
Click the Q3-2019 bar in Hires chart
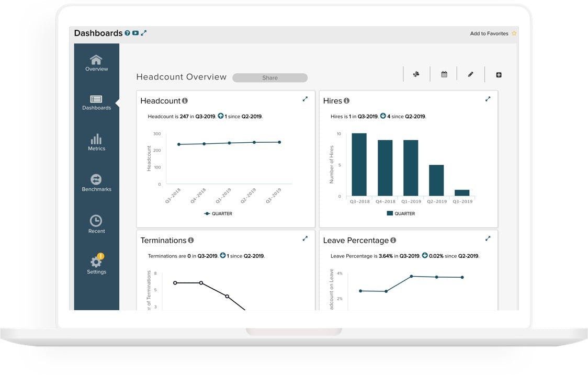pos(462,193)
